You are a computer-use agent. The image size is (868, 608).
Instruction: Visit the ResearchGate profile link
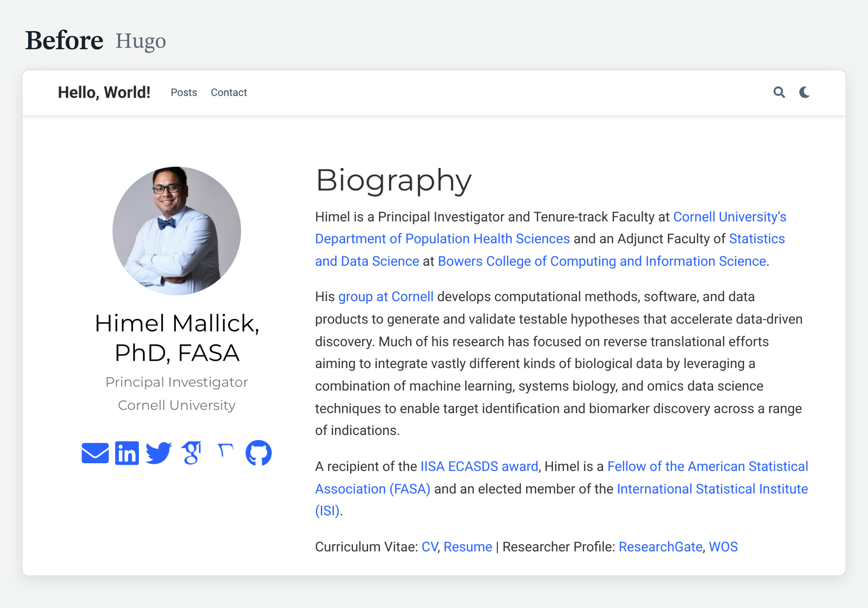(x=660, y=547)
